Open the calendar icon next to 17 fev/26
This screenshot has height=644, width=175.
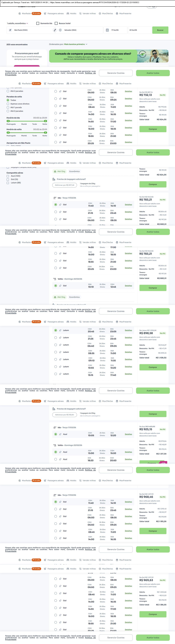point(107,30)
